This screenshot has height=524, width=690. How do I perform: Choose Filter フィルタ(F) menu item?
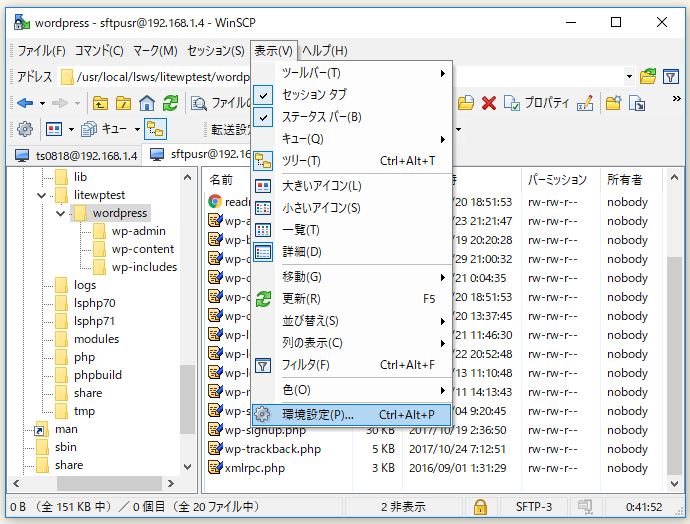pyautogui.click(x=352, y=365)
